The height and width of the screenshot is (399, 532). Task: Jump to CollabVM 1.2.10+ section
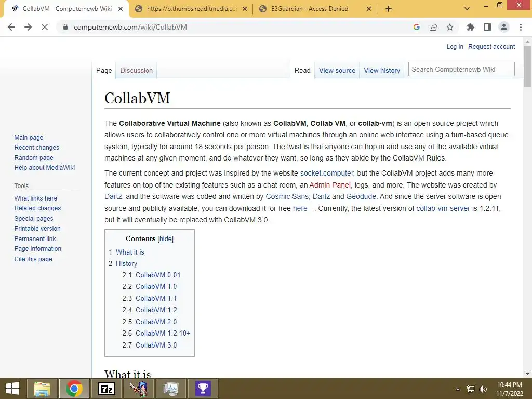[163, 333]
